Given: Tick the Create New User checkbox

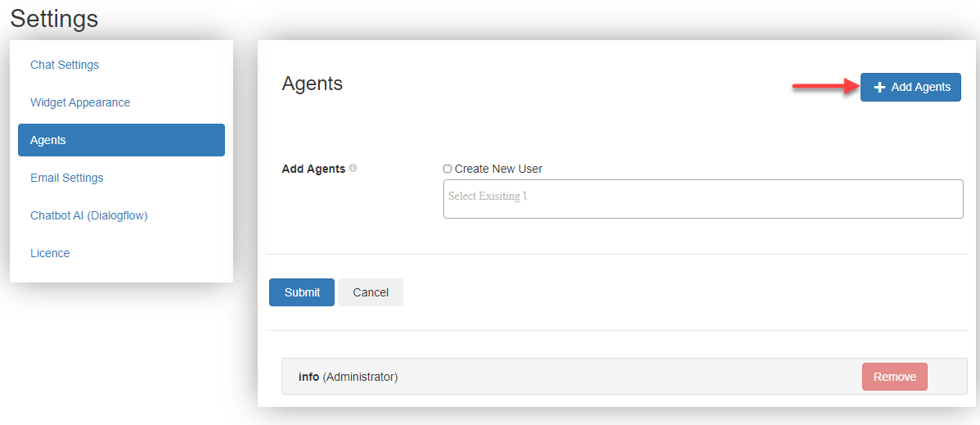Looking at the screenshot, I should coord(447,169).
